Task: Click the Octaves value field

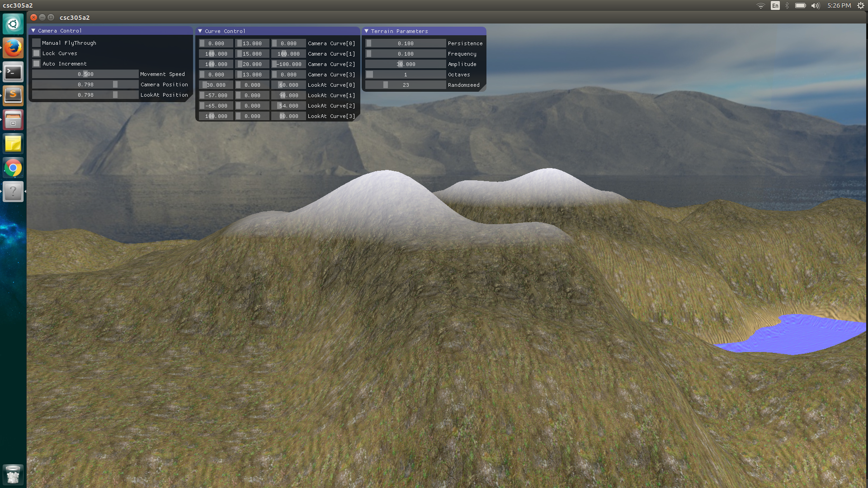Action: (406, 75)
